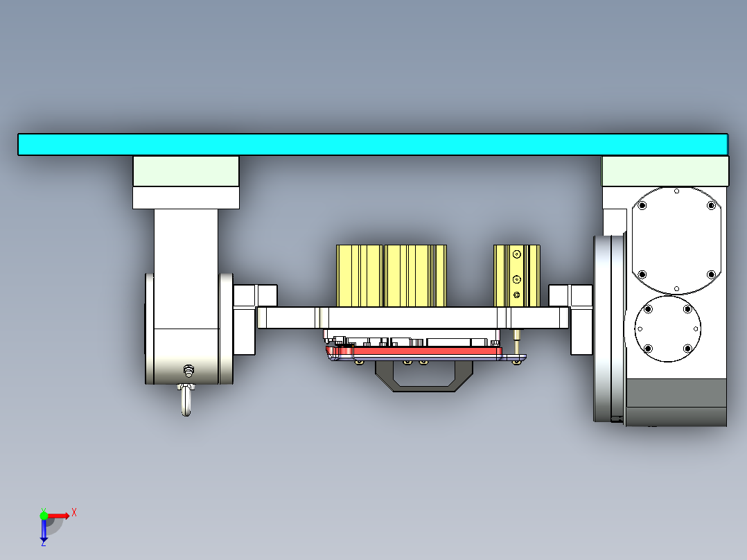
Task: Select the left white column housing
Action: tap(186, 269)
